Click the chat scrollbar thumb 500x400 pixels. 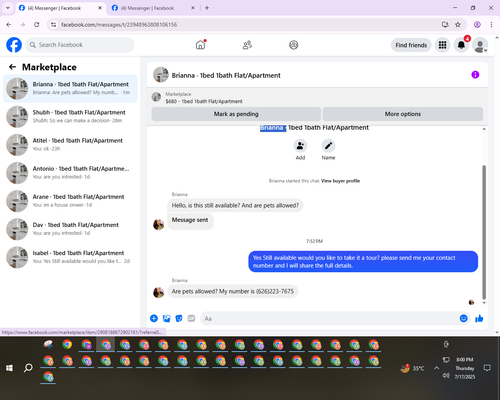point(484,232)
